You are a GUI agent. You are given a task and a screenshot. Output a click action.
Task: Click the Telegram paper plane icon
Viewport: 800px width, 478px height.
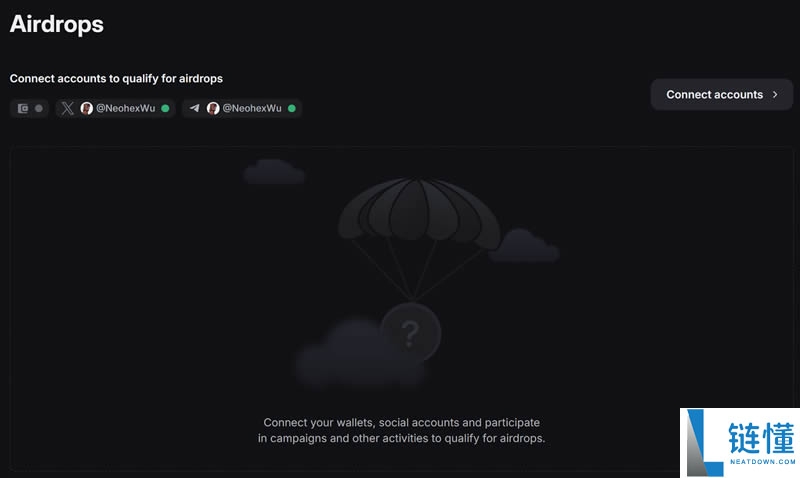[x=194, y=108]
